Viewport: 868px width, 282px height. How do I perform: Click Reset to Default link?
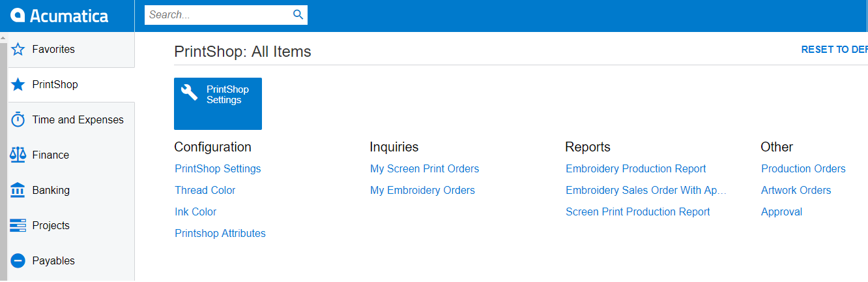click(834, 50)
